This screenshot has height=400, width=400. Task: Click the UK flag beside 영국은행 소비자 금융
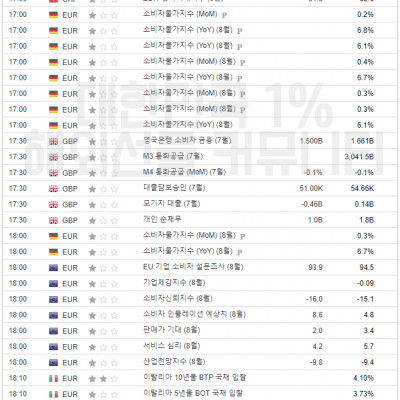point(53,141)
